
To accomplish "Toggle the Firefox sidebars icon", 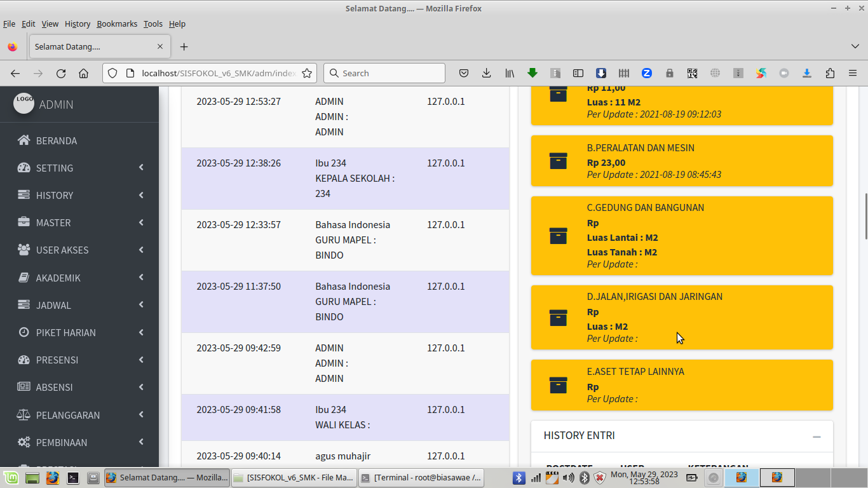I will pos(578,73).
